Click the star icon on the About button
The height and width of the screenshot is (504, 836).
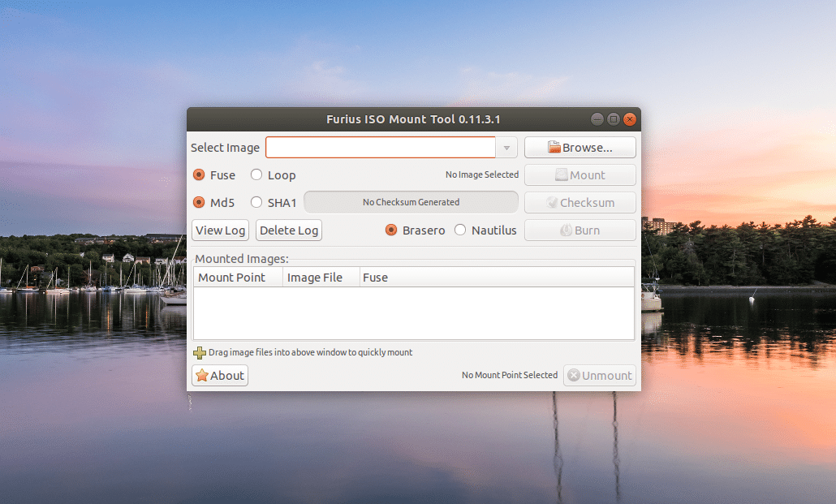click(x=202, y=375)
